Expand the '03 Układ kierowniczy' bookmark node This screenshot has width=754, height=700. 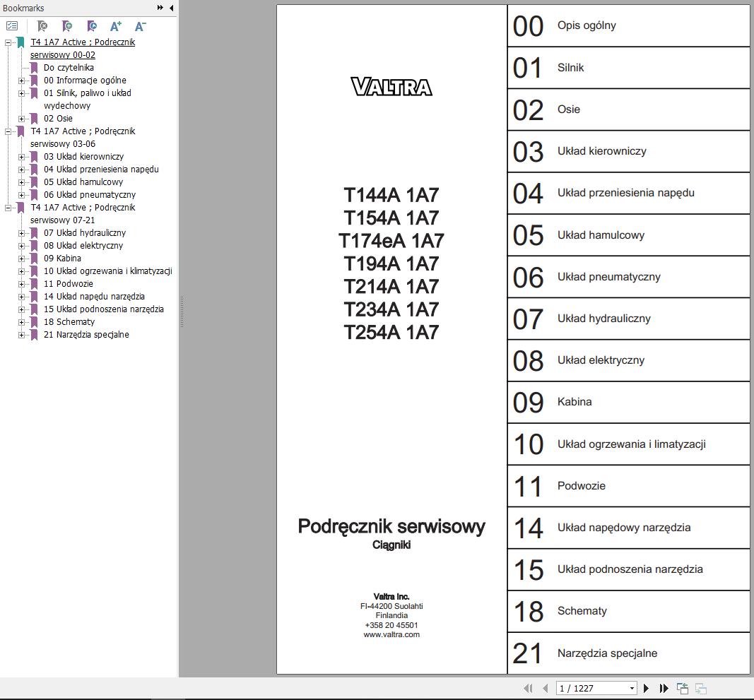click(22, 157)
